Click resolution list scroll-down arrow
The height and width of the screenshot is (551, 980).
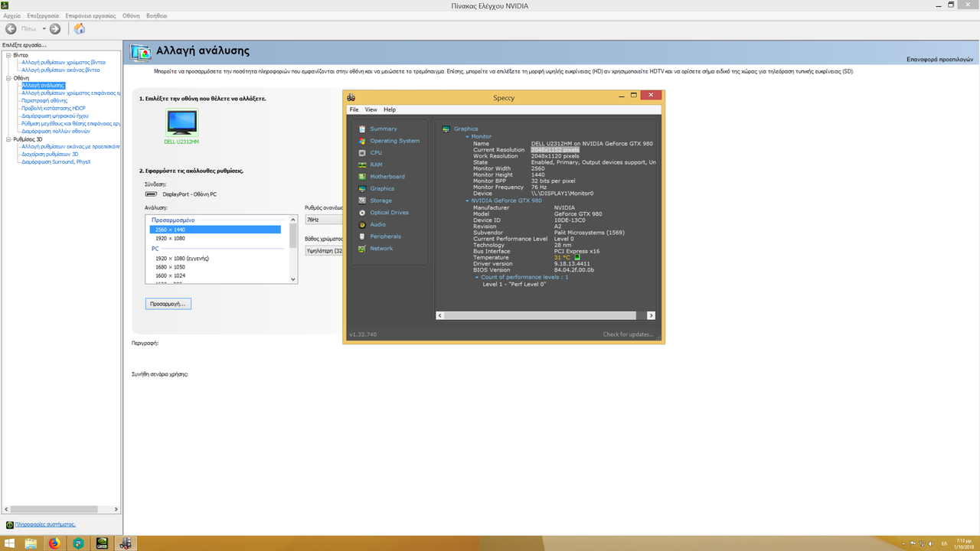click(292, 279)
